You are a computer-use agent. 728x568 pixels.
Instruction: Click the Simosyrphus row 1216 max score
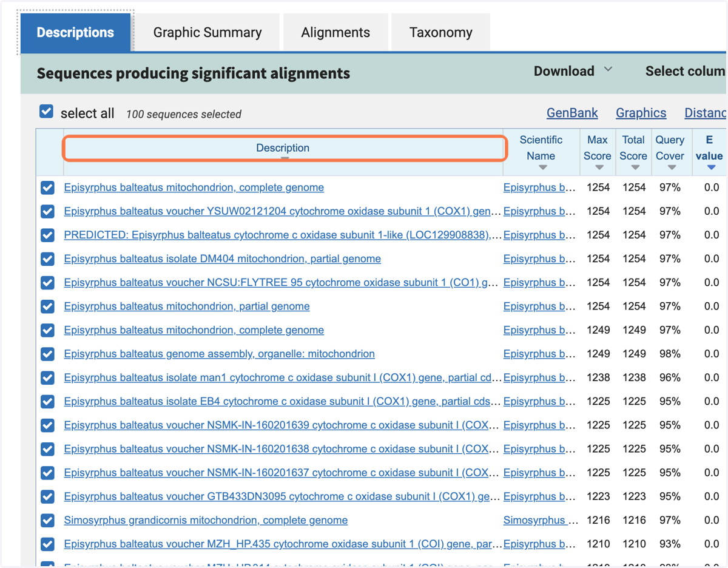point(598,520)
